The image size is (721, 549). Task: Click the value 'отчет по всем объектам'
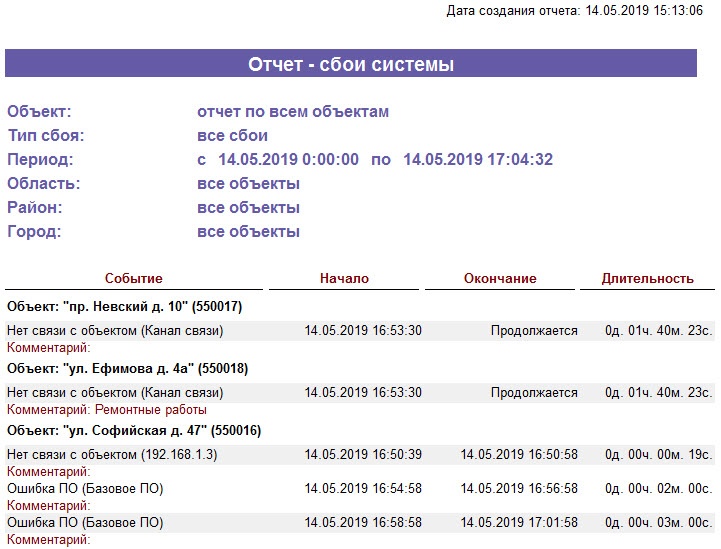pos(293,112)
